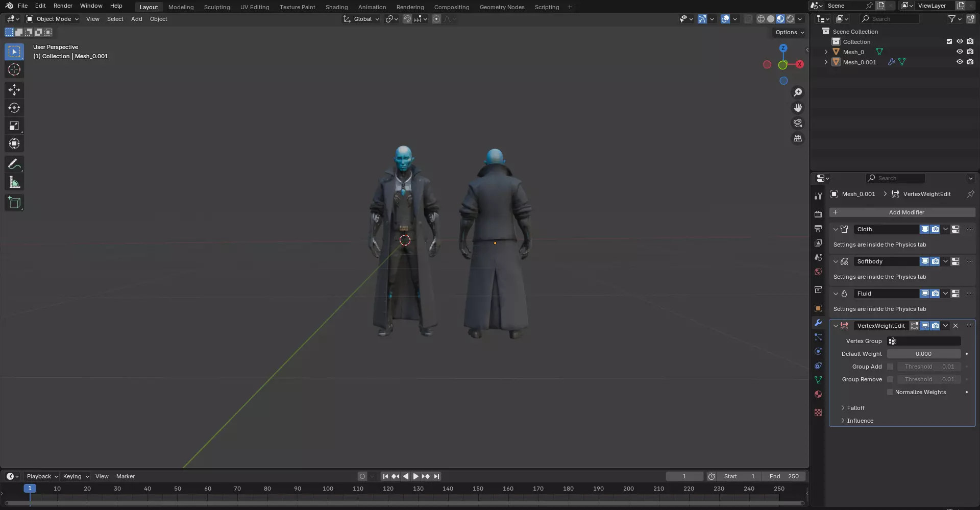Click the pan view hand icon
980x510 pixels.
(x=797, y=108)
